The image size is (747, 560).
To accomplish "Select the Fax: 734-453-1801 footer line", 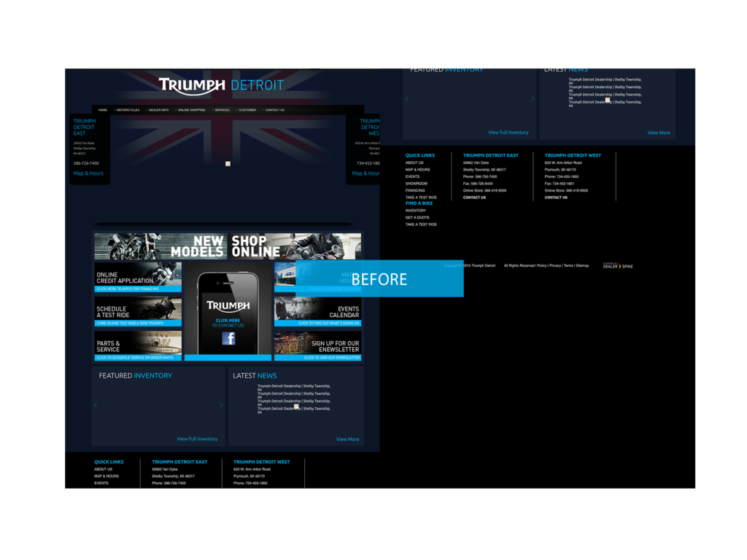I will (560, 183).
